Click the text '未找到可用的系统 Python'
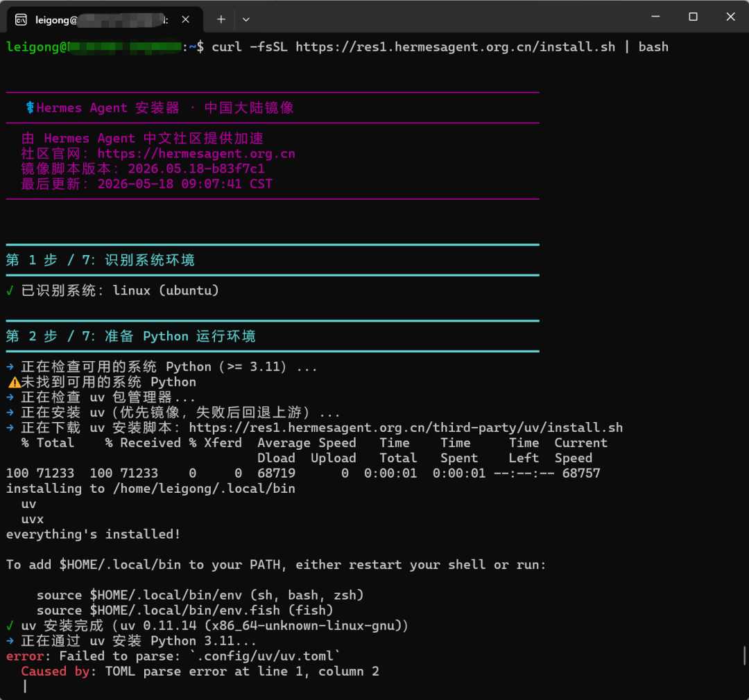This screenshot has height=700, width=749. [108, 382]
